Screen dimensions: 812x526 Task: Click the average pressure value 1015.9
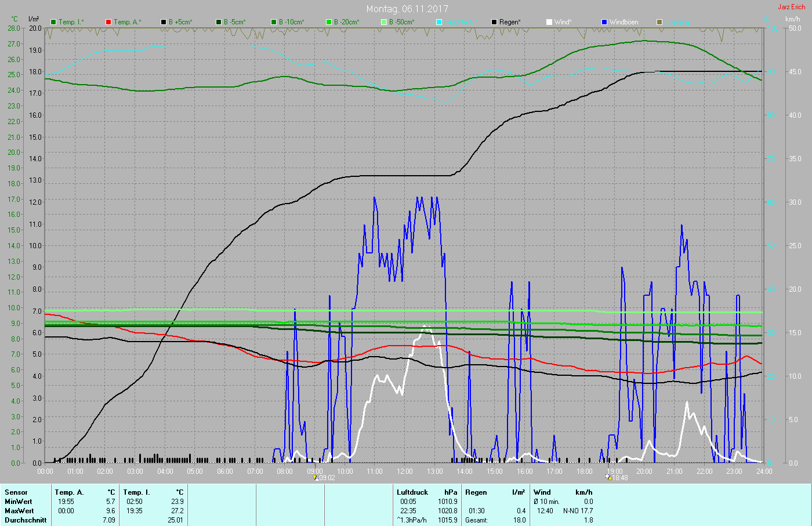coord(448,520)
